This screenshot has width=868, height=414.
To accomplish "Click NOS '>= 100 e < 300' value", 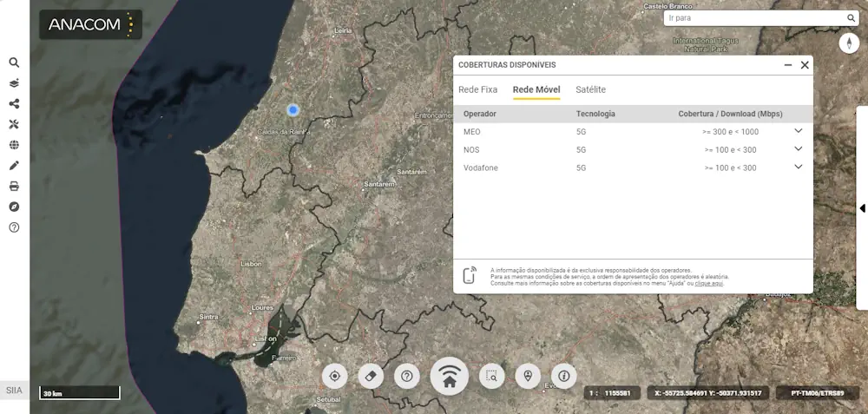I will click(730, 150).
